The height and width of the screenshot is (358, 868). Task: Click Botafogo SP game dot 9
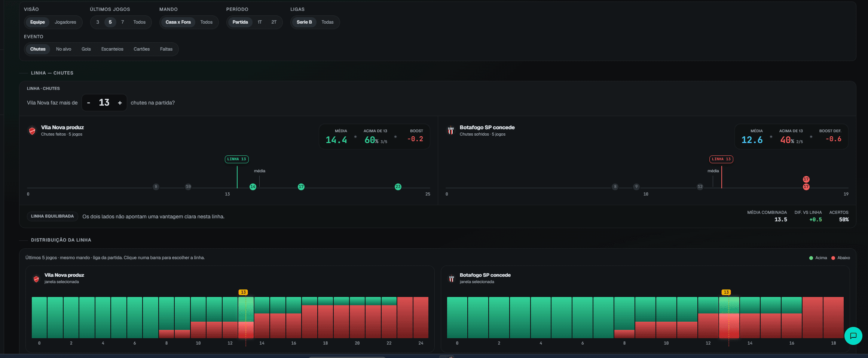pyautogui.click(x=636, y=187)
